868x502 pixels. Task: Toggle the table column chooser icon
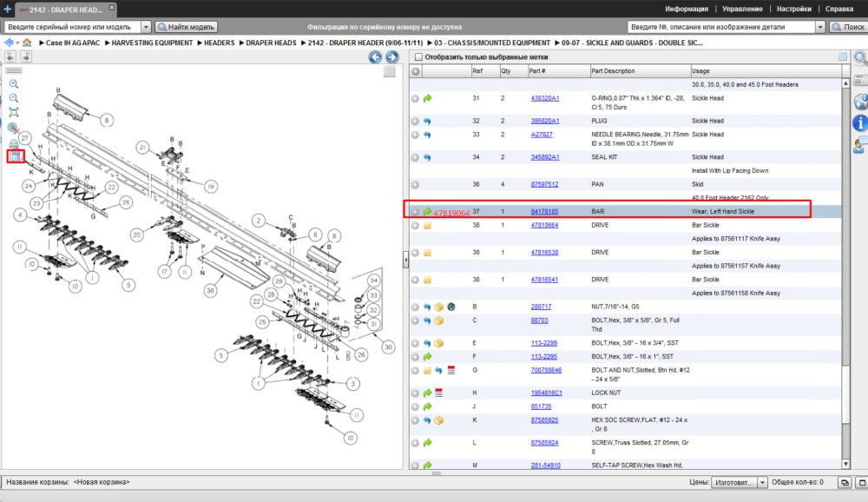843,57
